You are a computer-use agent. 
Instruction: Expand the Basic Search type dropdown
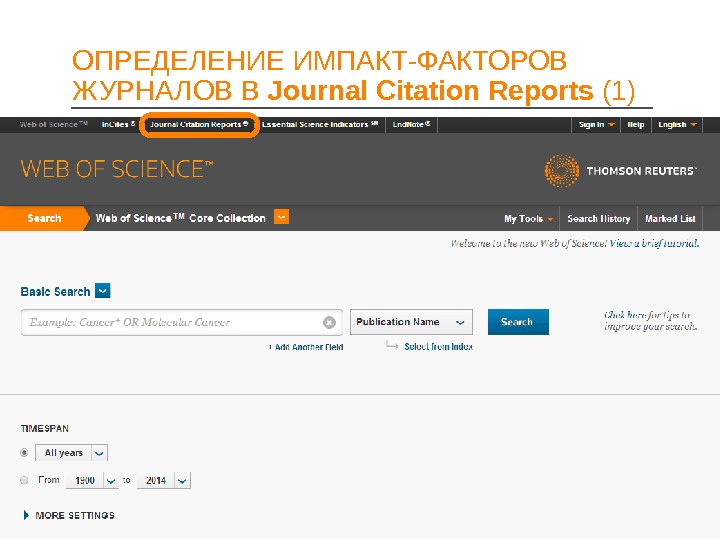(102, 291)
